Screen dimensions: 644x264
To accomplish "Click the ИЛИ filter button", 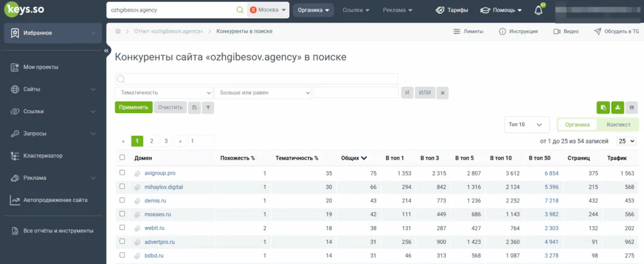I will (425, 93).
